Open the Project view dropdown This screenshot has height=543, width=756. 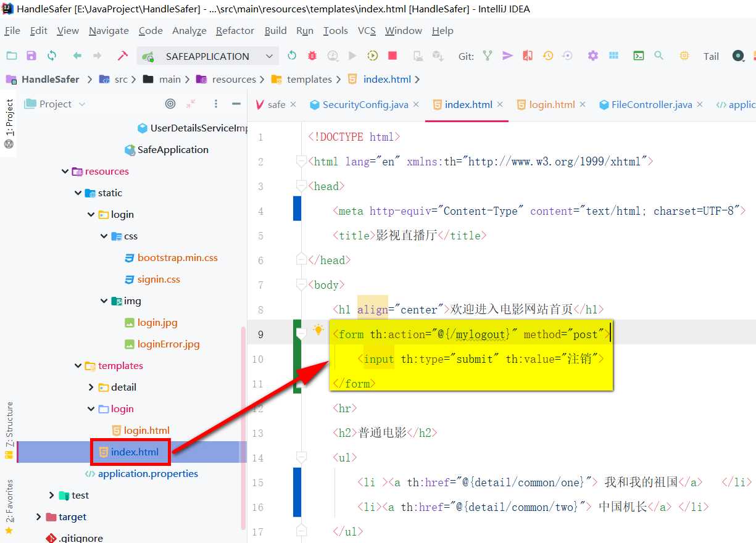(x=54, y=104)
